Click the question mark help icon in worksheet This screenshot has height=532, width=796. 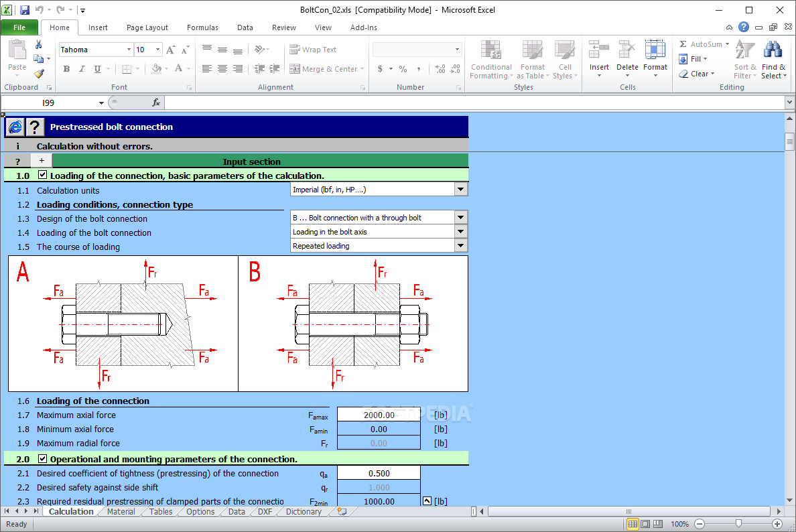click(x=35, y=127)
